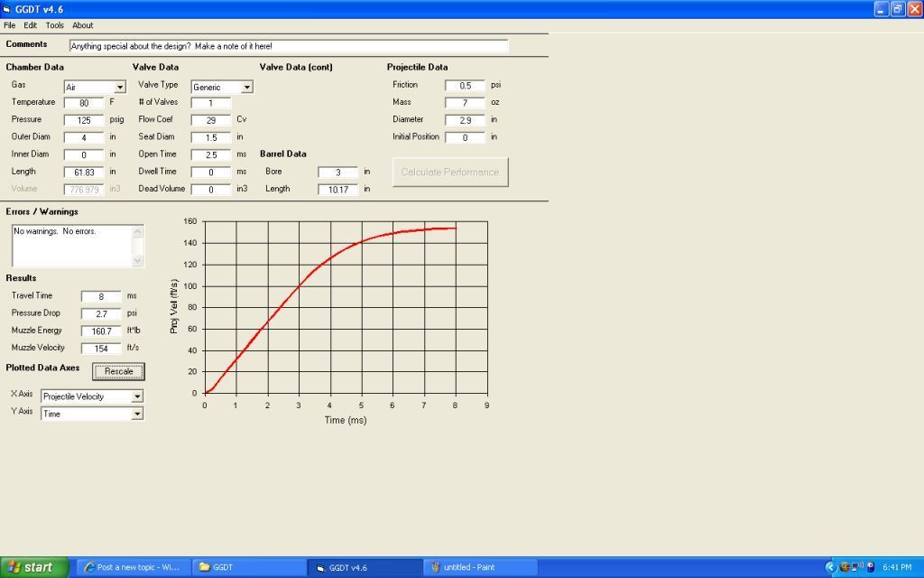Switch to Post a new topic browser window
924x578 pixels.
tap(132, 567)
